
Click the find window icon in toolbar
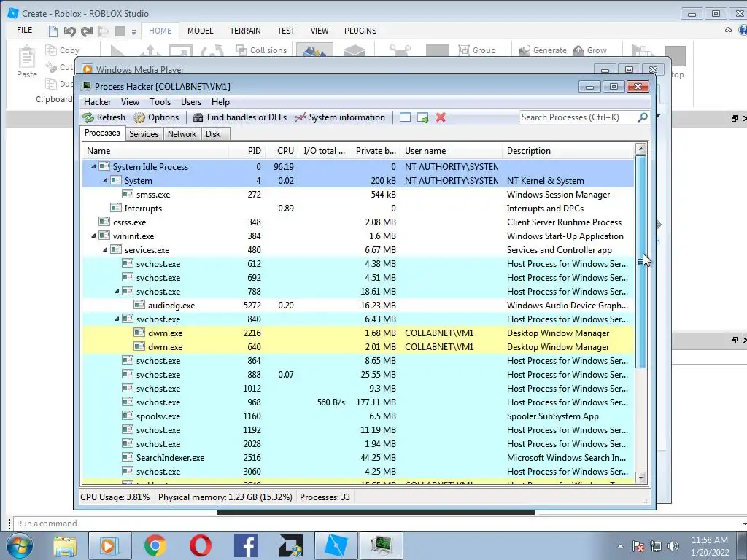coord(405,117)
